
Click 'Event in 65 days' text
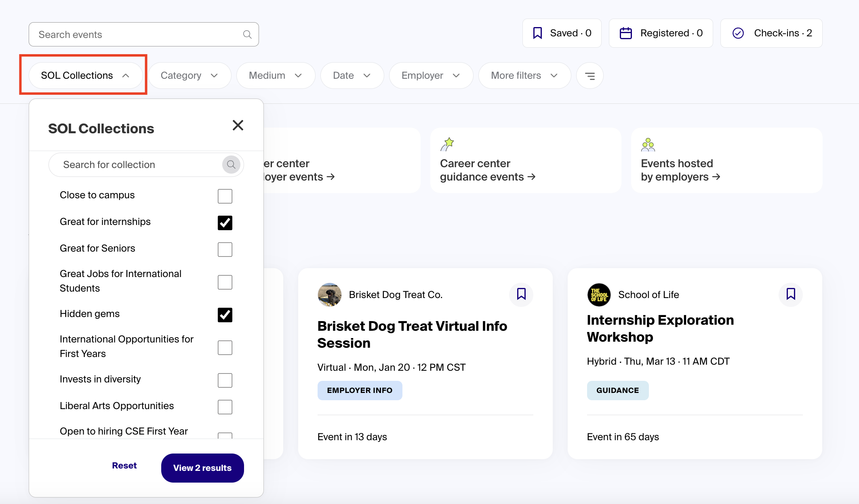coord(623,437)
